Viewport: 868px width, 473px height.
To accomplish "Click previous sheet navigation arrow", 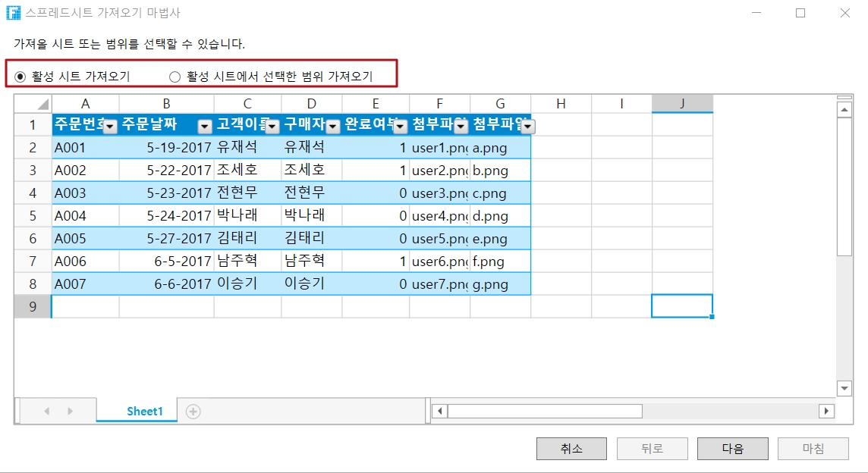I will (47, 411).
